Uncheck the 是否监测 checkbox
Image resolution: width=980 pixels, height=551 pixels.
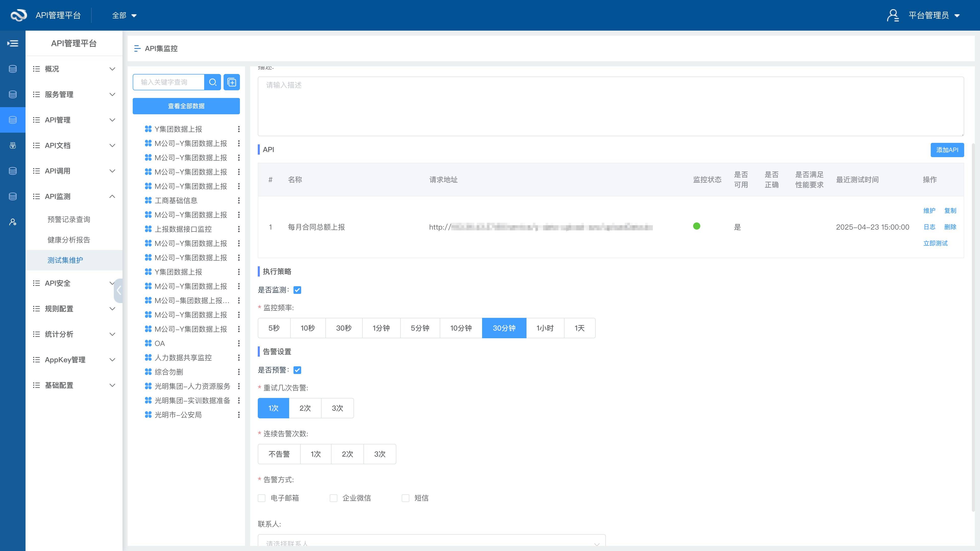point(297,290)
